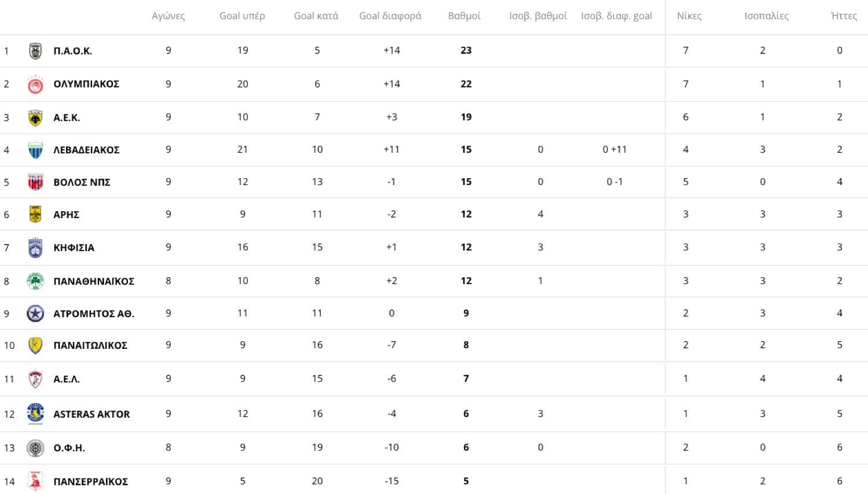868x494 pixels.
Task: Click the ASTERAS AKTOR crest icon
Action: [35, 414]
